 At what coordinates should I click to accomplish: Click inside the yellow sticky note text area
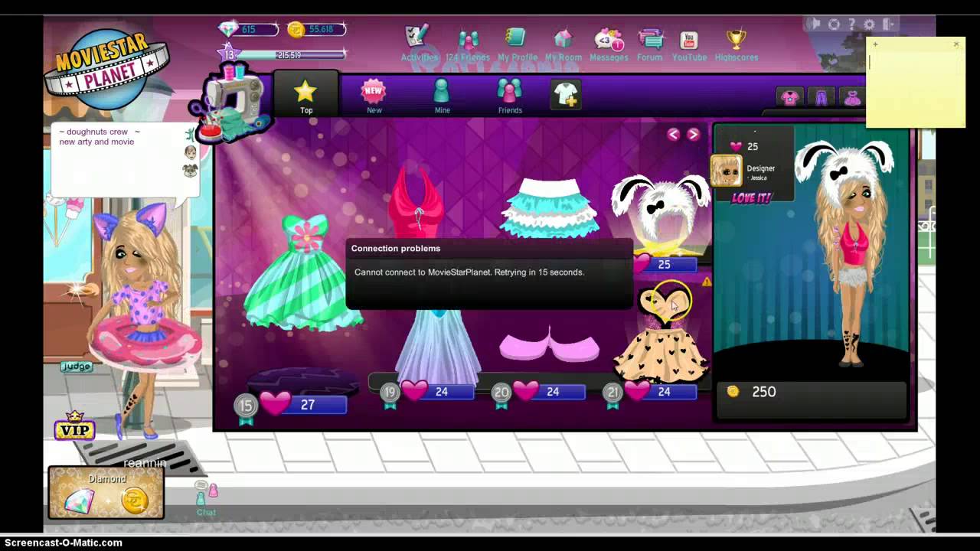click(x=915, y=88)
